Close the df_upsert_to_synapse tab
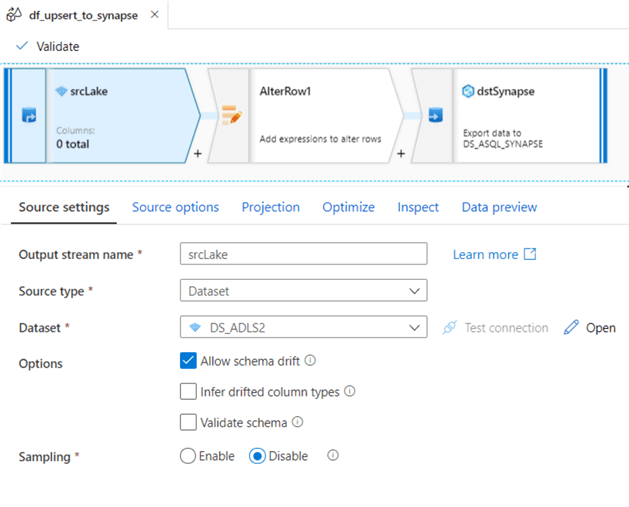The width and height of the screenshot is (629, 507). 154,15
